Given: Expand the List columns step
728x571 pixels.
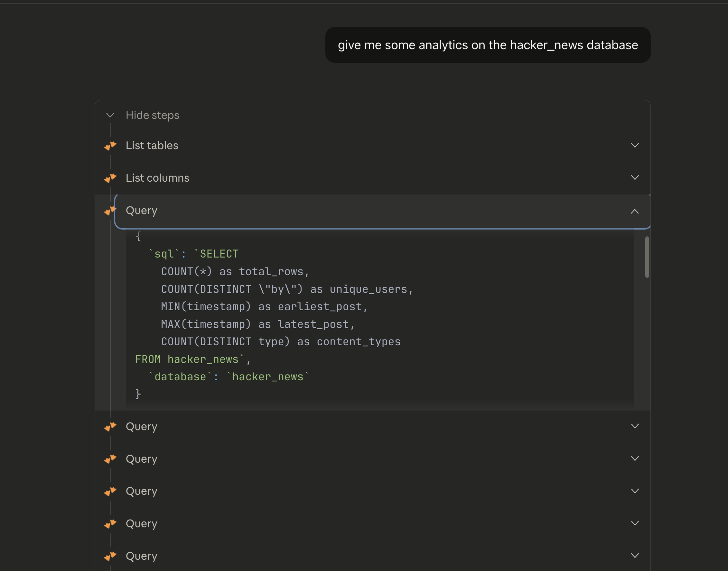Looking at the screenshot, I should tap(634, 177).
